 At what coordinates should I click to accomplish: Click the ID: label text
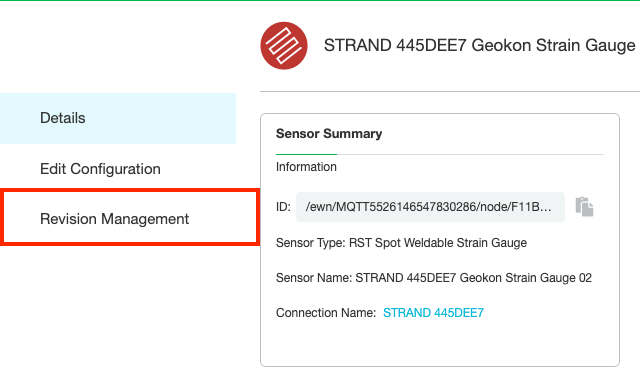pos(283,207)
